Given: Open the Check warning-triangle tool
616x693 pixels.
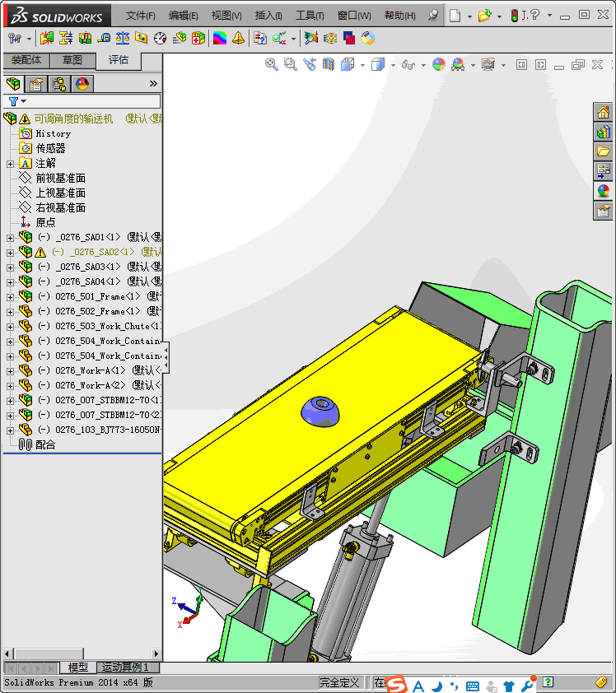Looking at the screenshot, I should point(238,39).
